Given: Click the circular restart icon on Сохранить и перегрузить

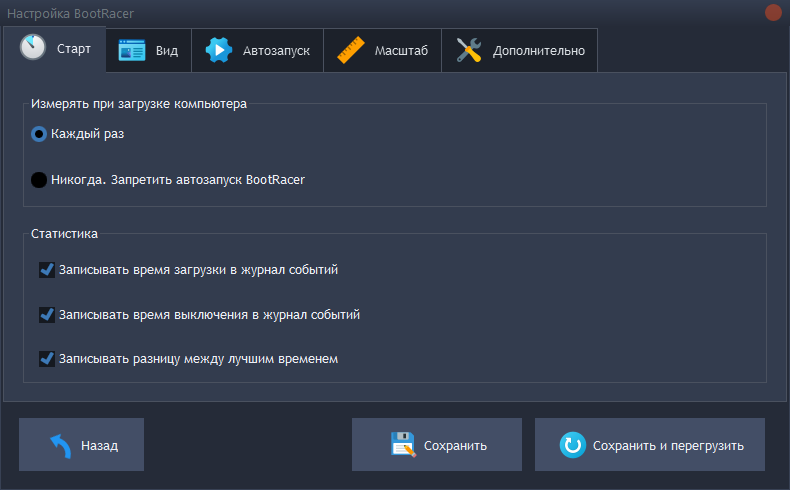Looking at the screenshot, I should (x=572, y=445).
